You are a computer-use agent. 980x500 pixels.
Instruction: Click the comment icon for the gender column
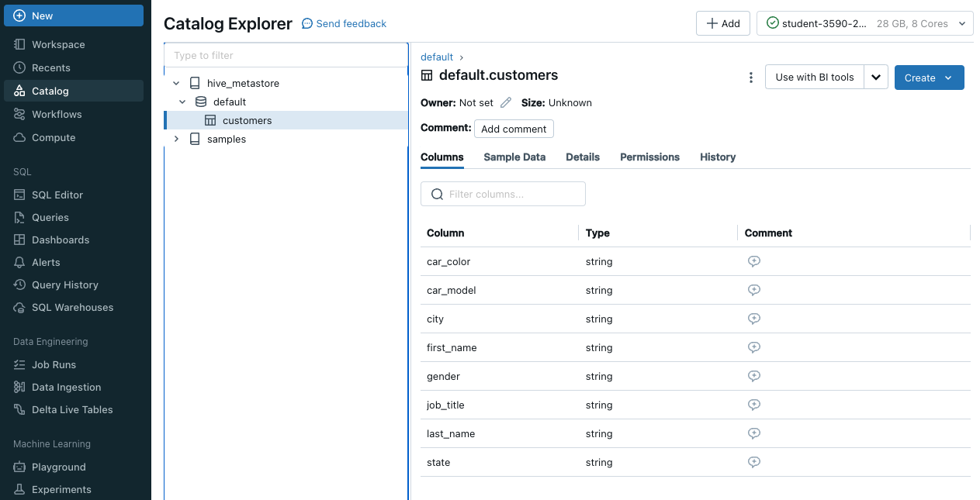tap(753, 376)
